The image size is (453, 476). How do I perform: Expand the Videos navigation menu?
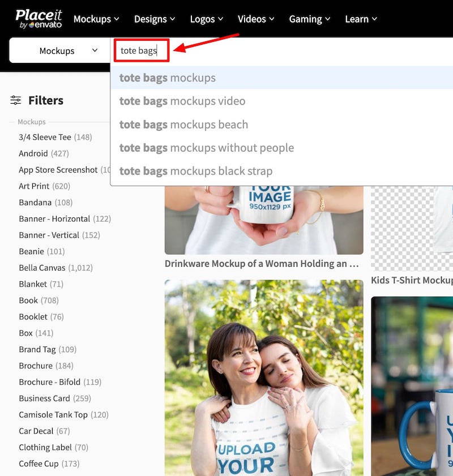coord(256,19)
